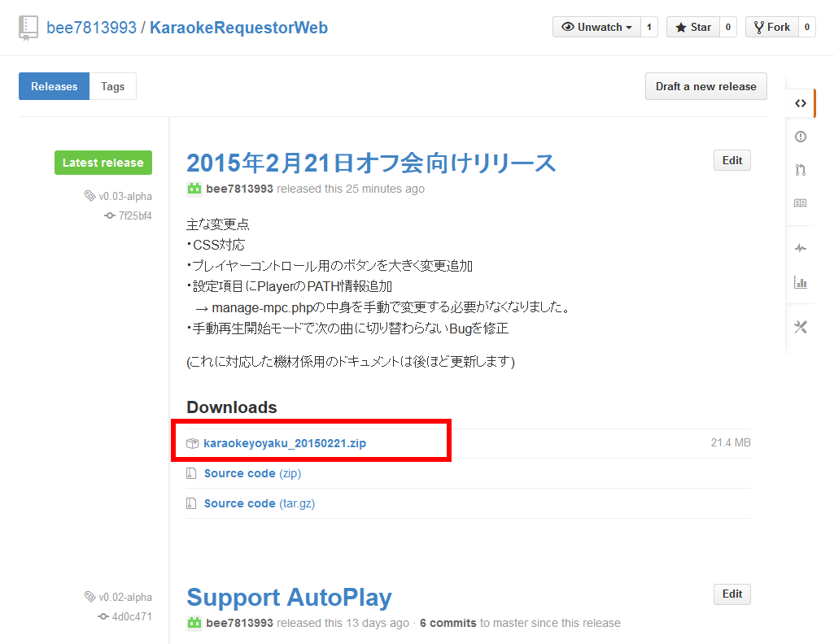Click the repository book icon beside bee7813993

coord(28,28)
